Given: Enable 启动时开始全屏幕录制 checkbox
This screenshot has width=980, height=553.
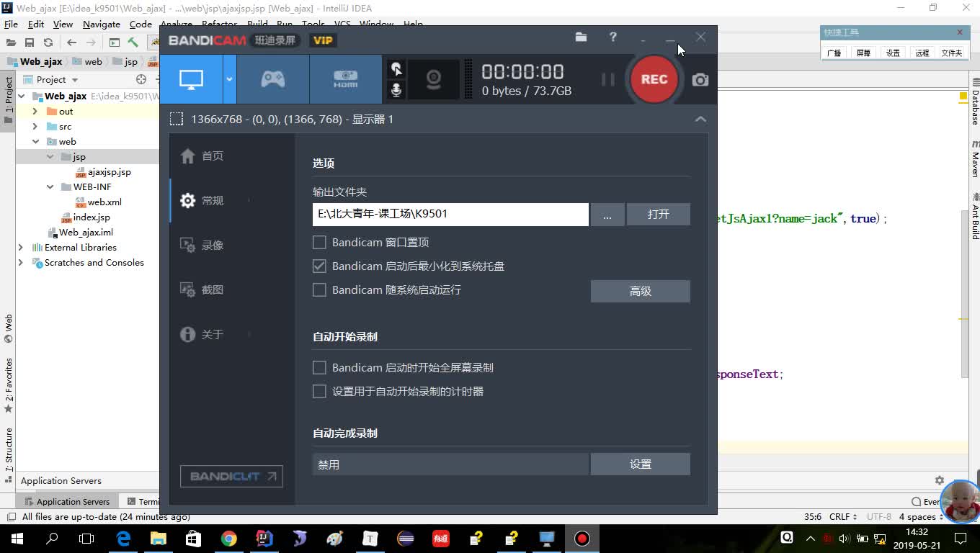Looking at the screenshot, I should click(x=319, y=368).
